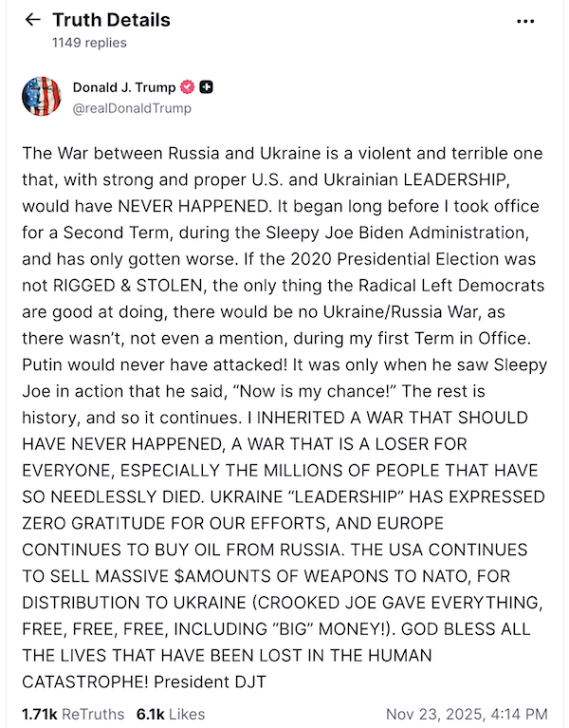569x728 pixels.
Task: Select the Truth Details page heading
Action: point(110,20)
